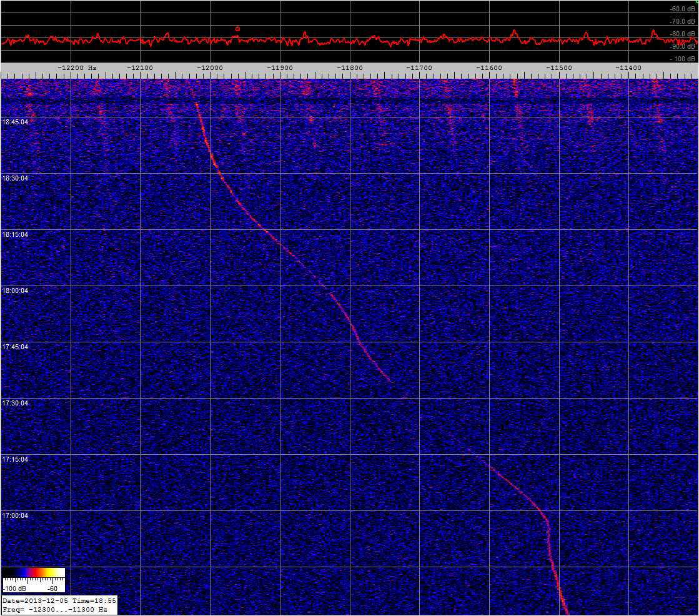Select the -11600 frequency scale label
Image resolution: width=699 pixels, height=616 pixels.
[488, 67]
